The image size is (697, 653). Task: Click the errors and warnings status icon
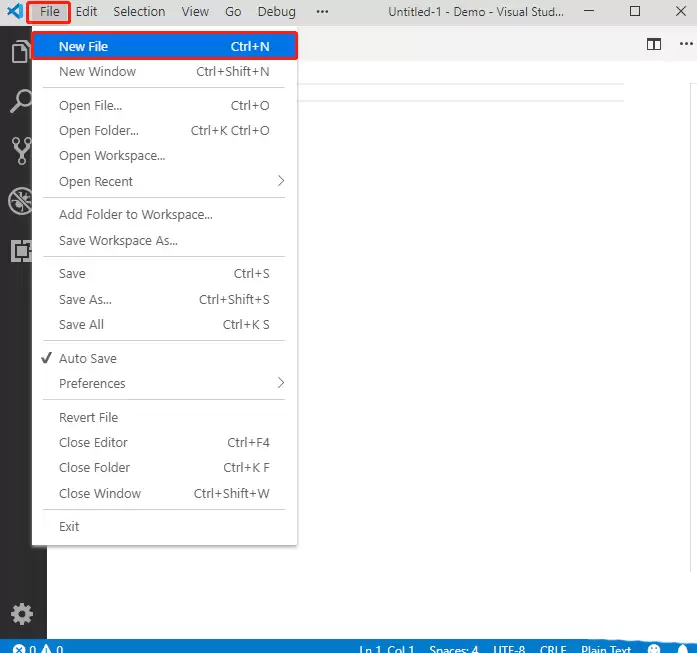38,648
